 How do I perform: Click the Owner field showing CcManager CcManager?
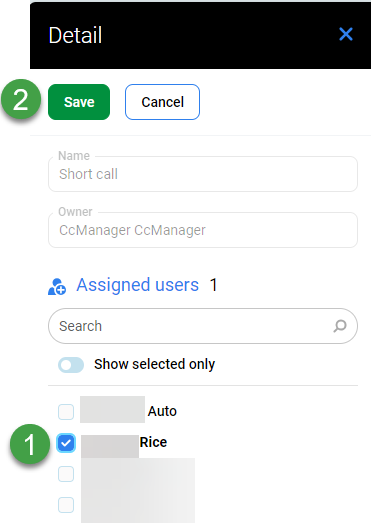(203, 230)
